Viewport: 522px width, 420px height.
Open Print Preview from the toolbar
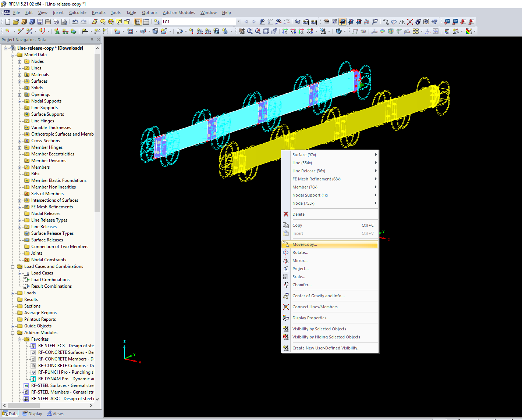[x=64, y=22]
